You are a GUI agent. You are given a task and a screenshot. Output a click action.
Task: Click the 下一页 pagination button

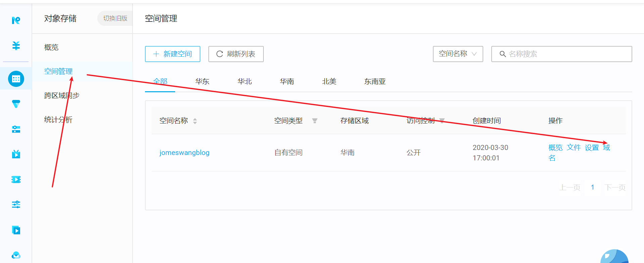click(615, 188)
